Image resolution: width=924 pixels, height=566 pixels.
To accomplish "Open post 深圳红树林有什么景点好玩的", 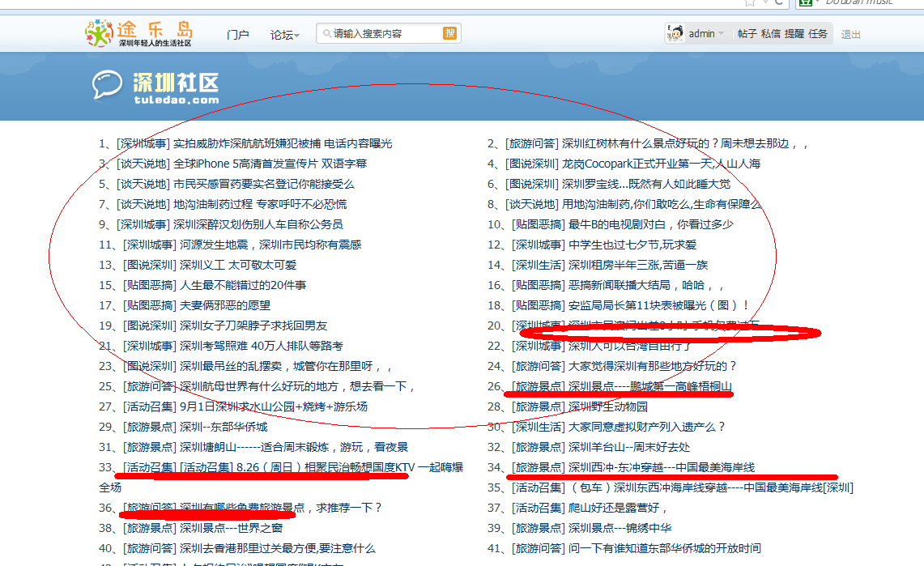I will 684,143.
